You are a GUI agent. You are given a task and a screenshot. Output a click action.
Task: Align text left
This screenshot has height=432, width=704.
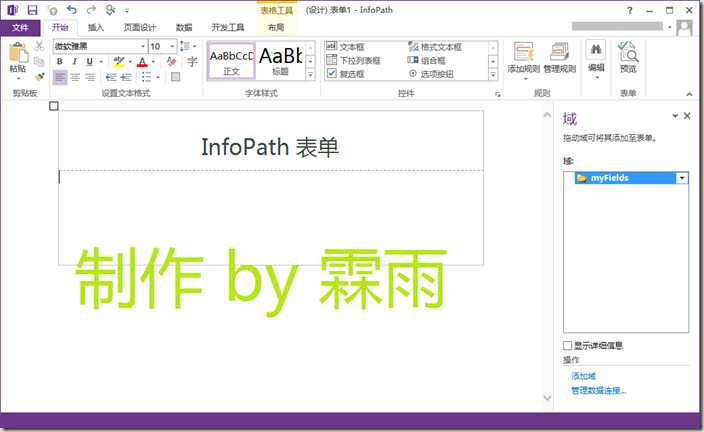60,77
